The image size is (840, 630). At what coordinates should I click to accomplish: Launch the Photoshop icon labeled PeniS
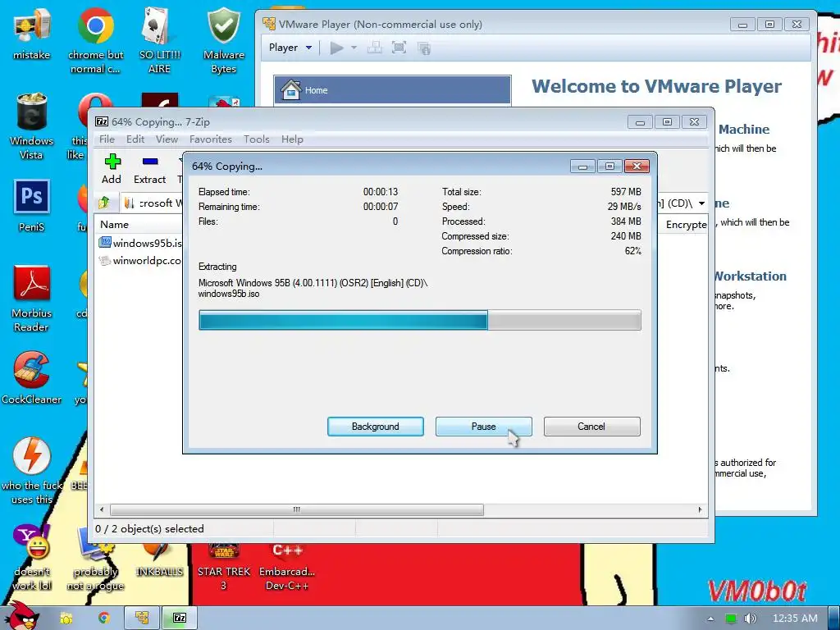pyautogui.click(x=32, y=206)
